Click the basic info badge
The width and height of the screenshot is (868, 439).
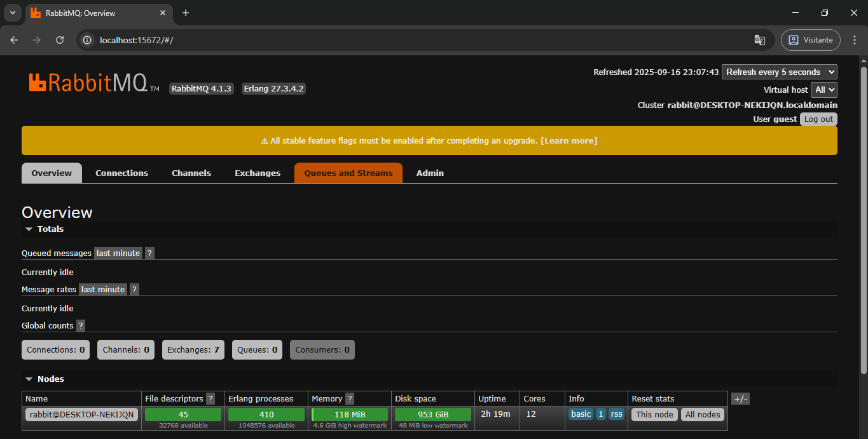[581, 414]
